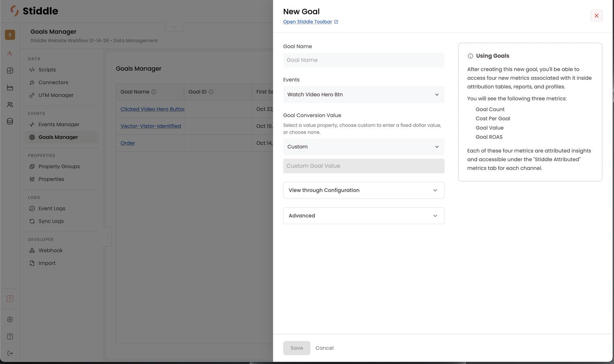
Task: Close the New Goal panel
Action: tap(596, 16)
